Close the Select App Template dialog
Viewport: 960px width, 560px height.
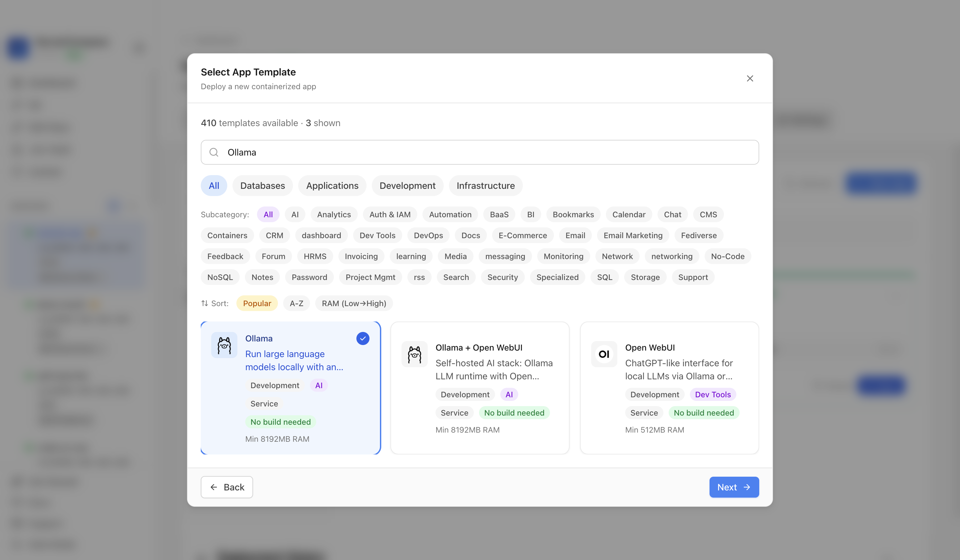(x=750, y=78)
